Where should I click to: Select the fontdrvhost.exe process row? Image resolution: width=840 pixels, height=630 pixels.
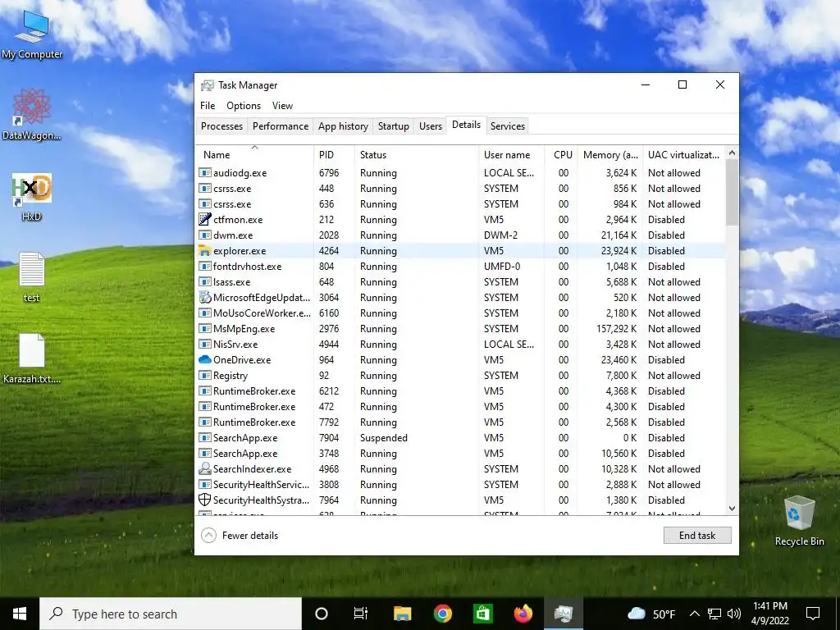click(x=460, y=267)
